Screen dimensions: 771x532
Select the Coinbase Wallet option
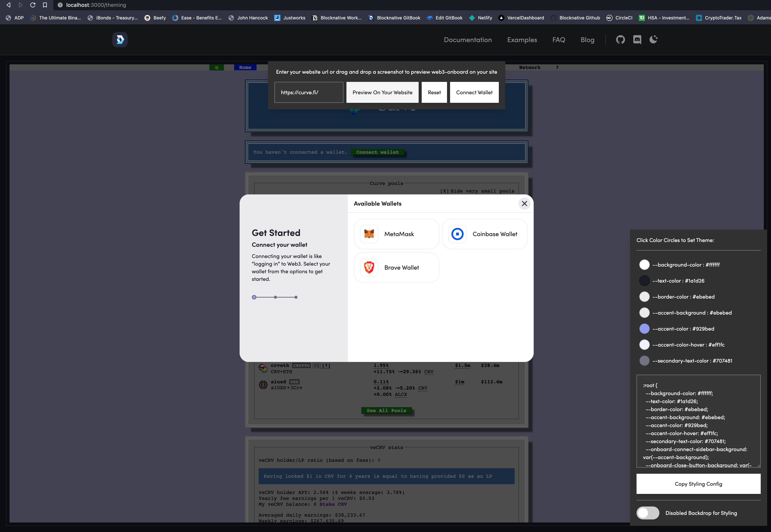[x=484, y=234]
